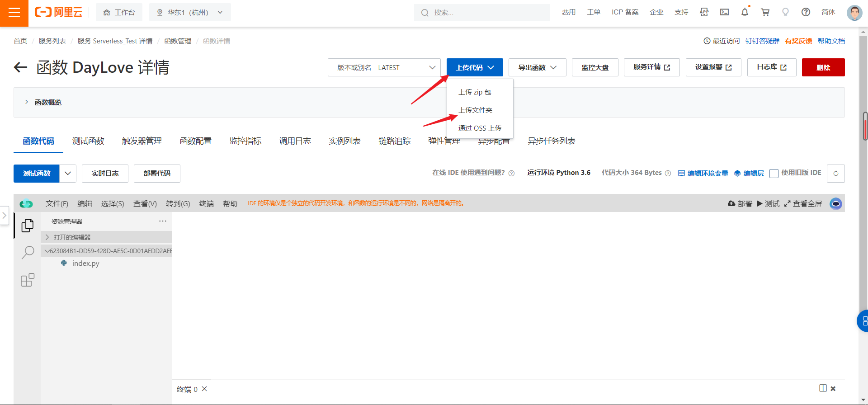868x405 pixels.
Task: Open the user avatar menu
Action: tap(854, 13)
